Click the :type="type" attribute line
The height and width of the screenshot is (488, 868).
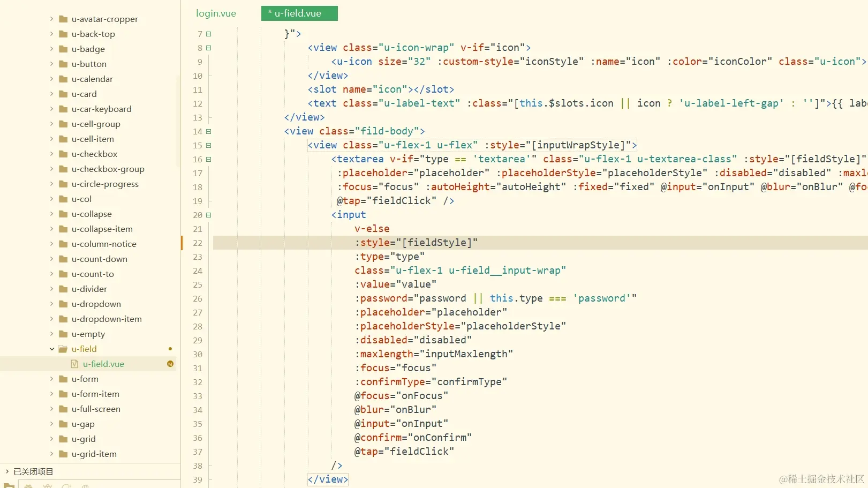click(x=389, y=257)
